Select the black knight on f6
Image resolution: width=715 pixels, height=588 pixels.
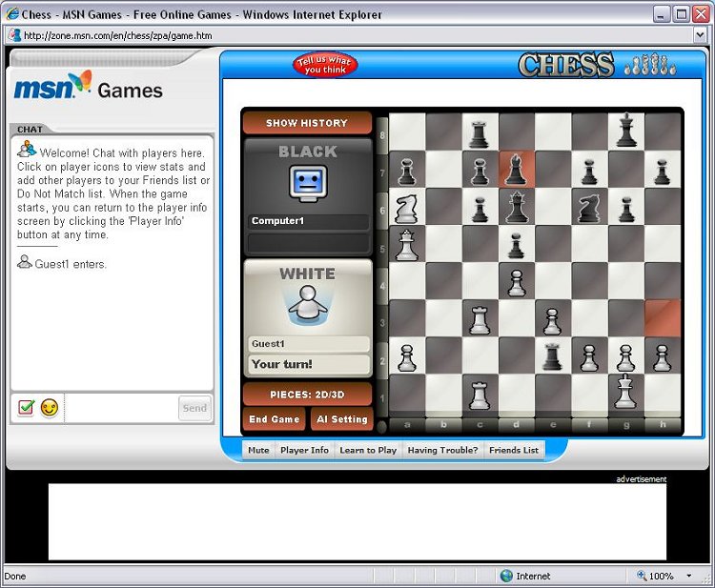(589, 209)
